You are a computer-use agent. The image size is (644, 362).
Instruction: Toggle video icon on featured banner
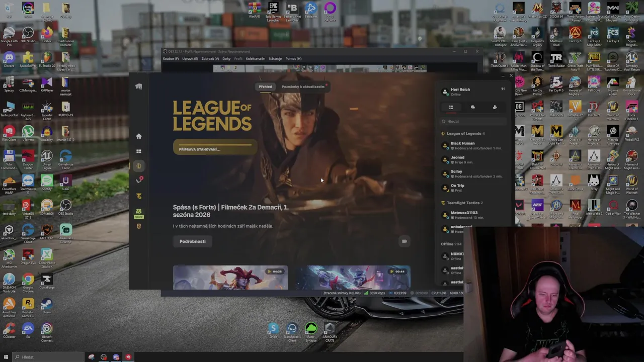pyautogui.click(x=404, y=241)
